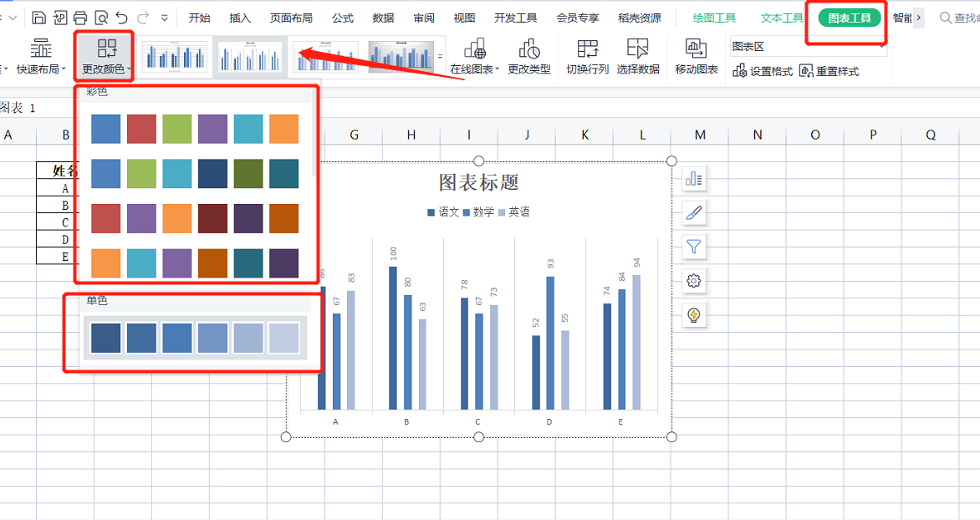The width and height of the screenshot is (980, 520).
Task: Open the 图表区 chart element combo box
Action: (808, 47)
